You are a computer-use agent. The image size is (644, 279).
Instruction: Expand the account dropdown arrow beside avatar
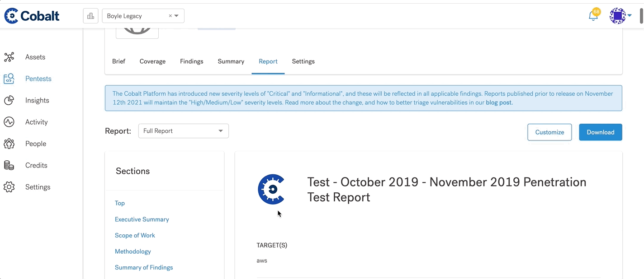[630, 16]
